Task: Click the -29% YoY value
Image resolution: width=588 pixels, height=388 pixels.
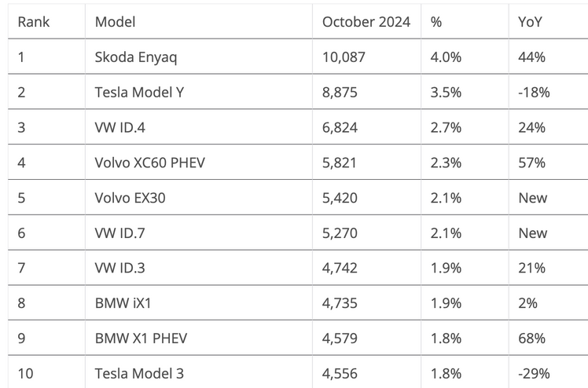Action: point(533,374)
